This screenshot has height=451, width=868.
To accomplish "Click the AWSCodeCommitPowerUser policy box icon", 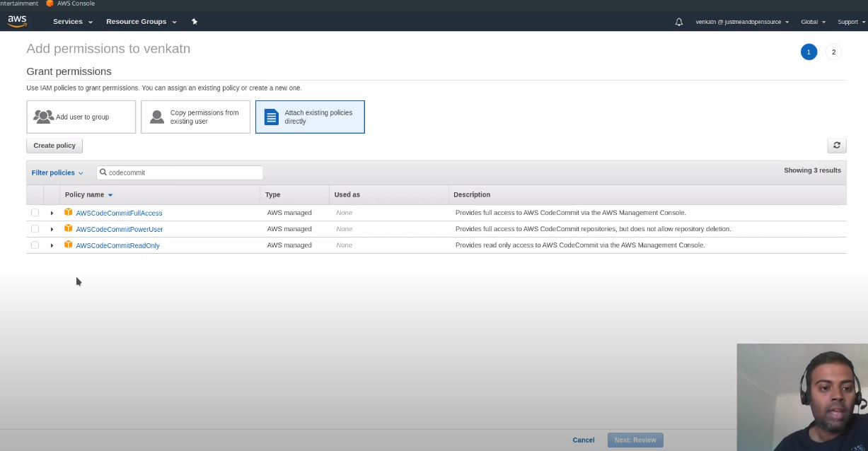I will [x=69, y=228].
